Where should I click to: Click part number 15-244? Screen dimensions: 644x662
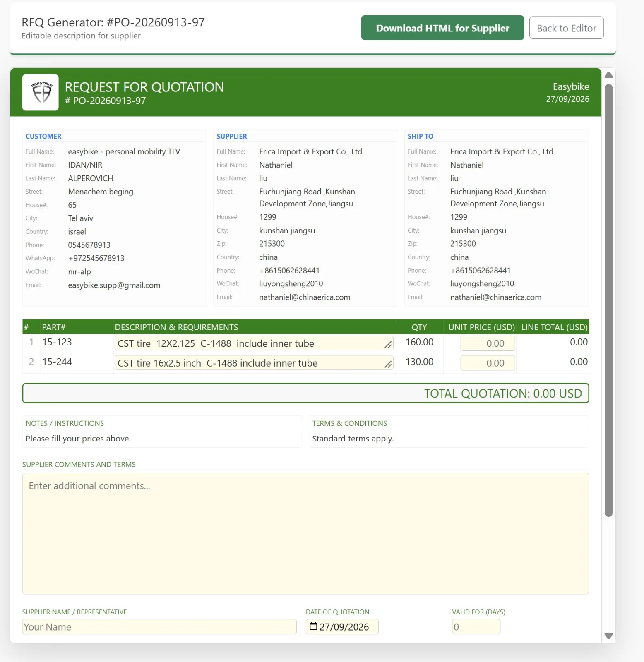[x=57, y=362]
